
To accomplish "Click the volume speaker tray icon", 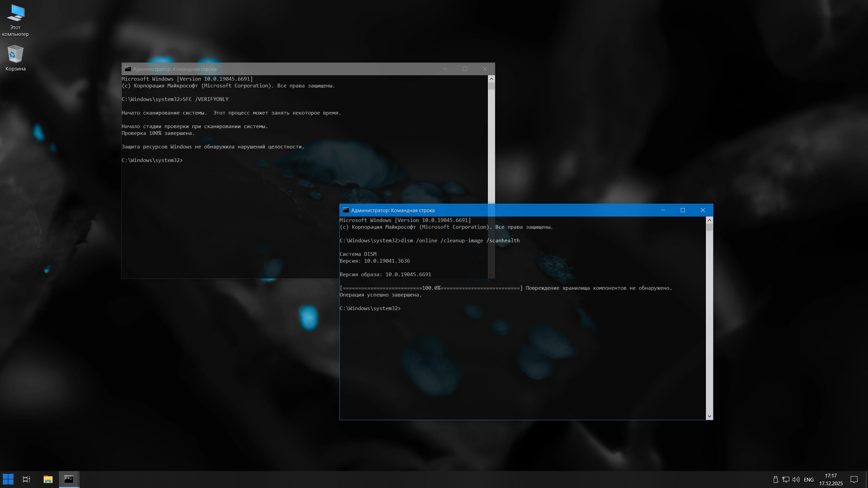I will [796, 480].
